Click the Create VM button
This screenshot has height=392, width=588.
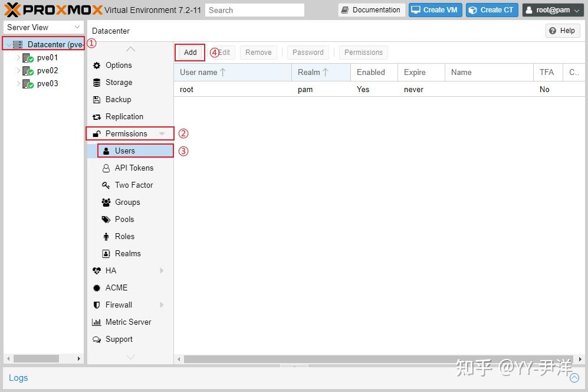click(x=435, y=9)
